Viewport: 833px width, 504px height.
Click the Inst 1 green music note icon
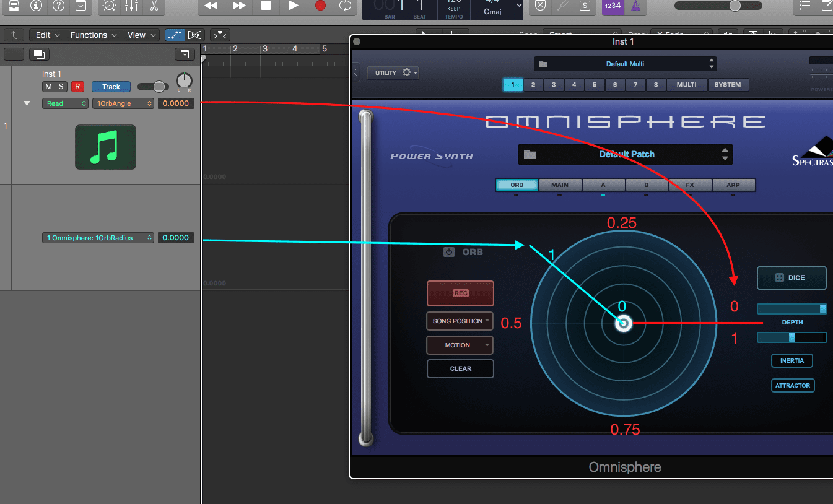[105, 147]
